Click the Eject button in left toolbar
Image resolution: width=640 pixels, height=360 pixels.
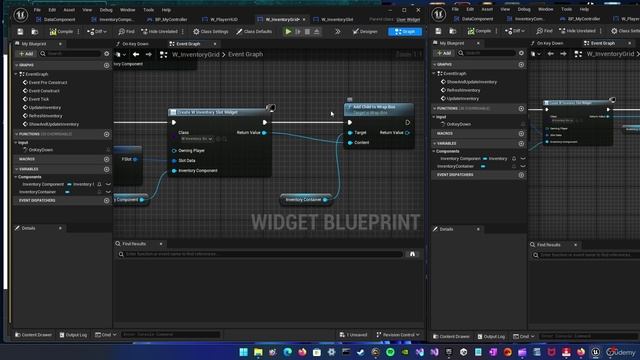[317, 31]
